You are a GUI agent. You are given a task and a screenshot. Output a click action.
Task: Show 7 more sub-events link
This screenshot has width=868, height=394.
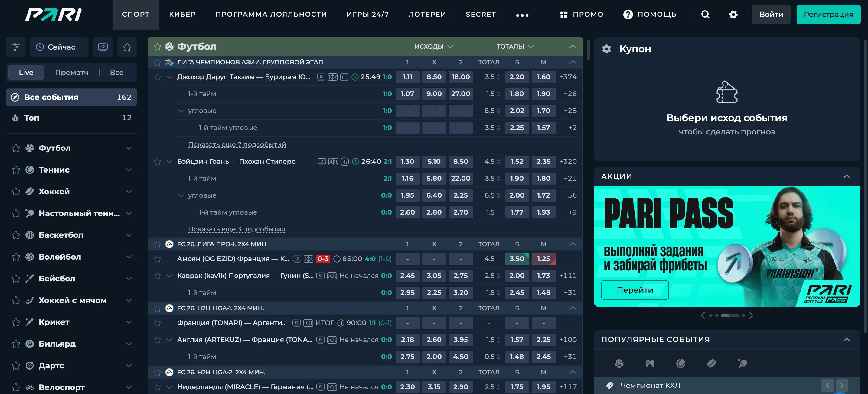(237, 144)
